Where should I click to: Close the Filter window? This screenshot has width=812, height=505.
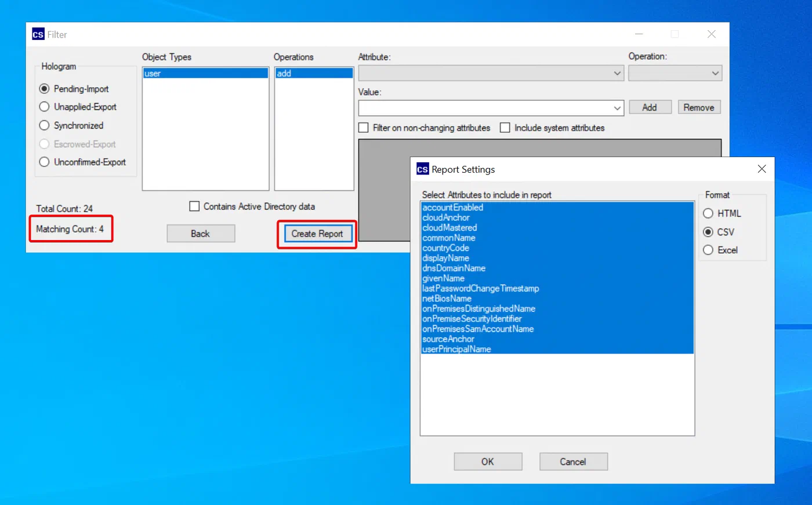pyautogui.click(x=712, y=34)
